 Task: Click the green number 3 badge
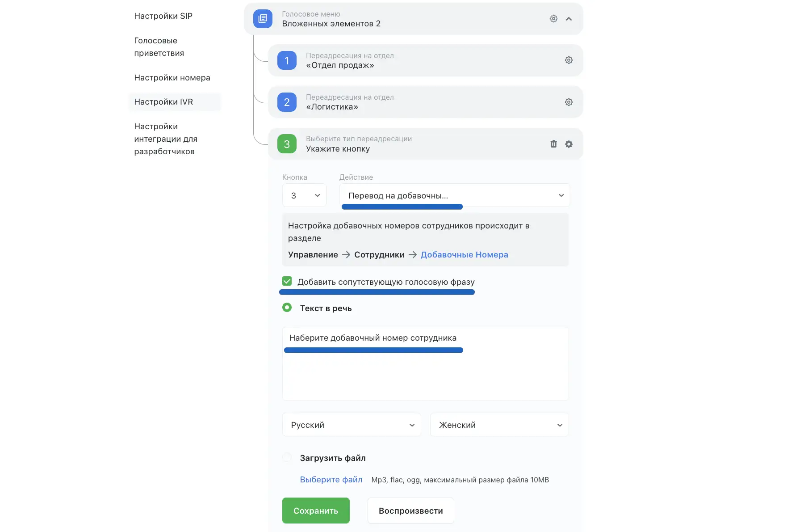pos(287,144)
